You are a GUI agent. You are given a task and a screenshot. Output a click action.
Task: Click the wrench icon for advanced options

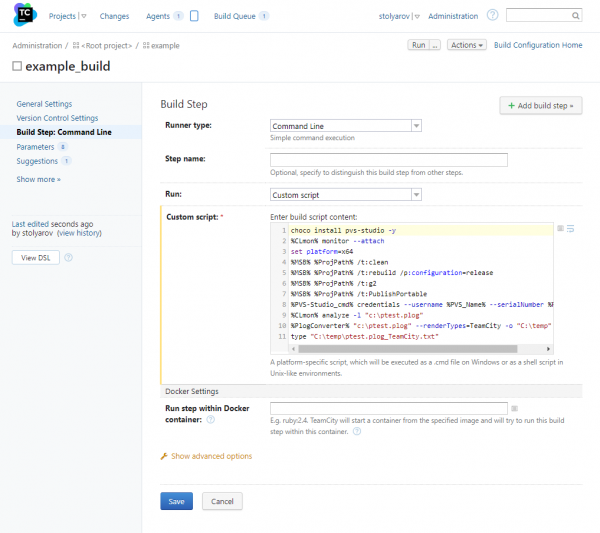coord(164,456)
